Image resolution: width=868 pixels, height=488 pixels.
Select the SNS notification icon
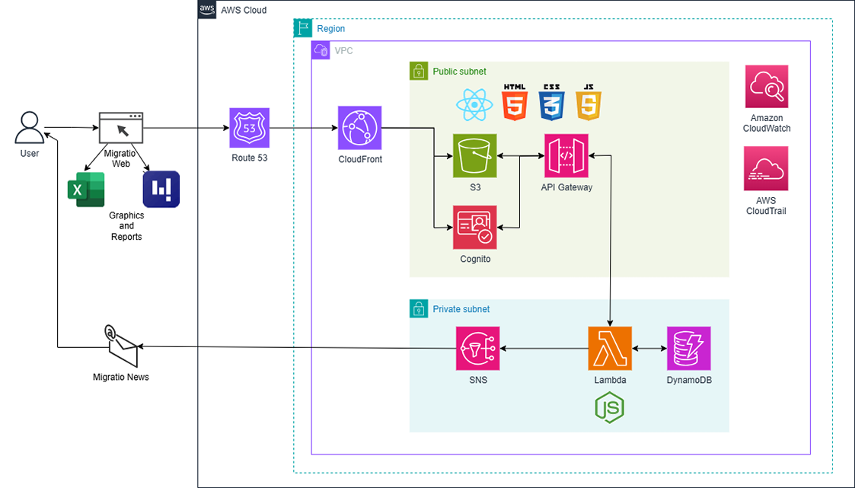(477, 347)
